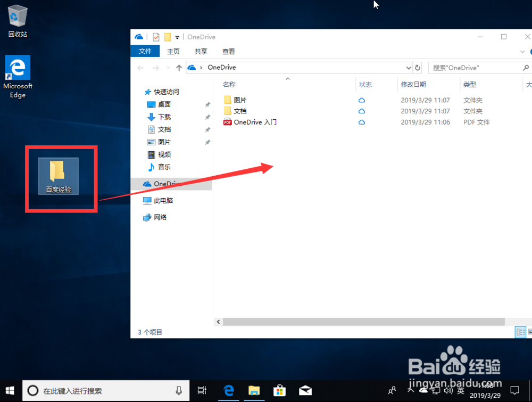Click the taskbar search box
Screen dimensions: 532x402
point(106,391)
